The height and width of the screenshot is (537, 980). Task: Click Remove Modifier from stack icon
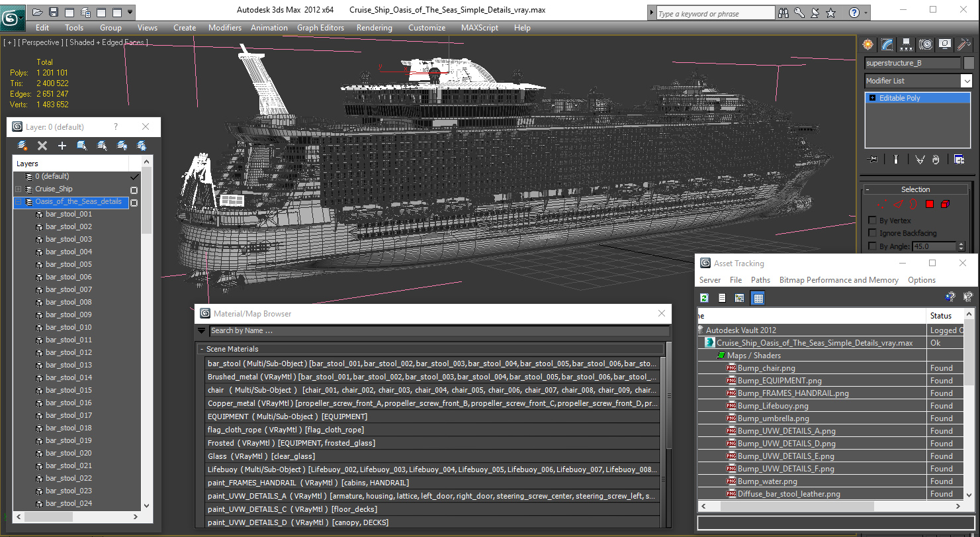936,159
